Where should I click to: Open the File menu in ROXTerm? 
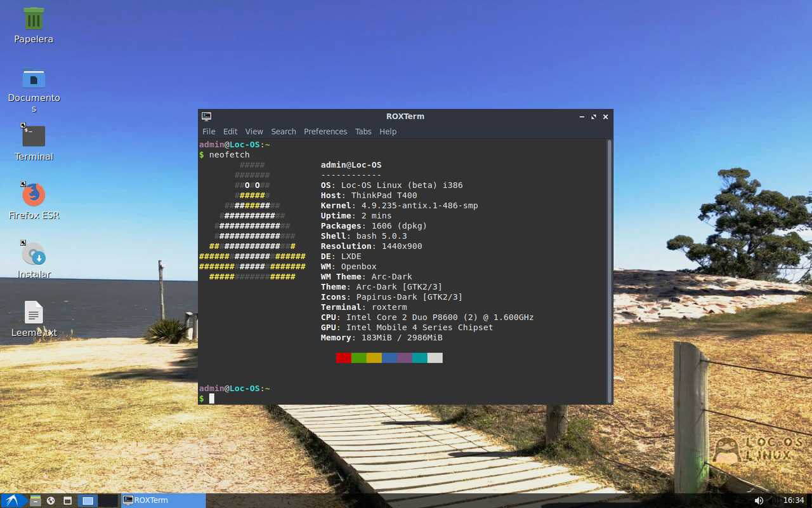point(209,131)
